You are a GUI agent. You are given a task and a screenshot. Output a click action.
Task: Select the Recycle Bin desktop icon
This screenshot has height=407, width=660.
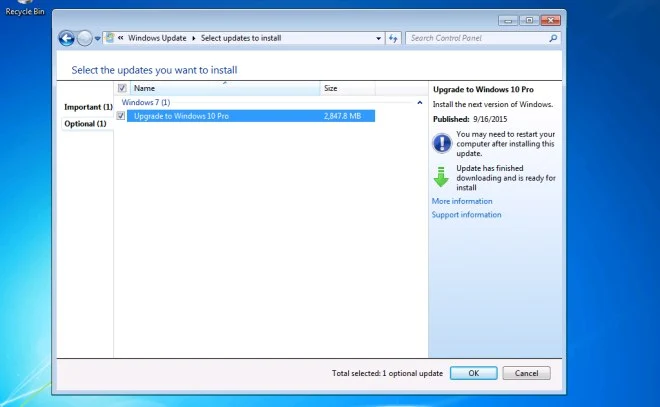[25, 8]
